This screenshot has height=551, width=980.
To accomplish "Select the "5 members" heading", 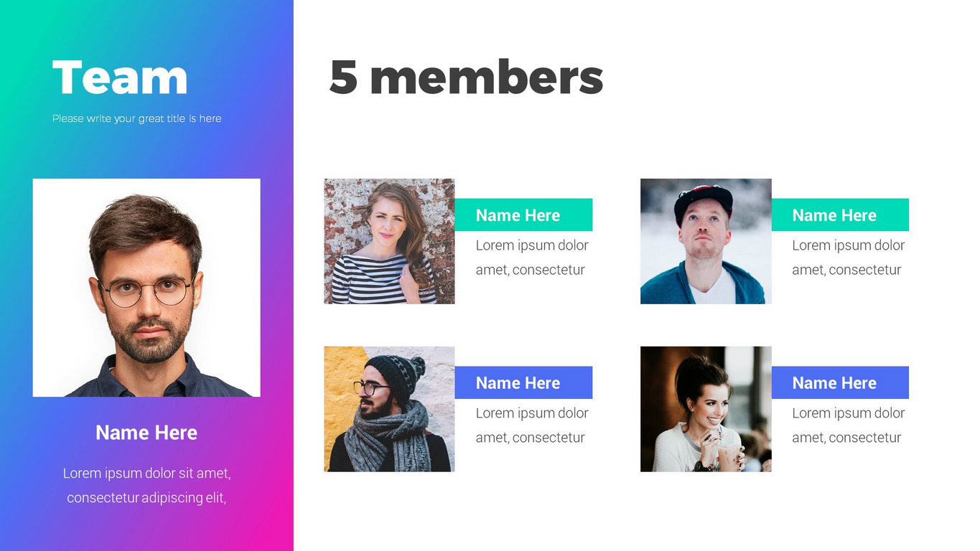I will (x=466, y=77).
